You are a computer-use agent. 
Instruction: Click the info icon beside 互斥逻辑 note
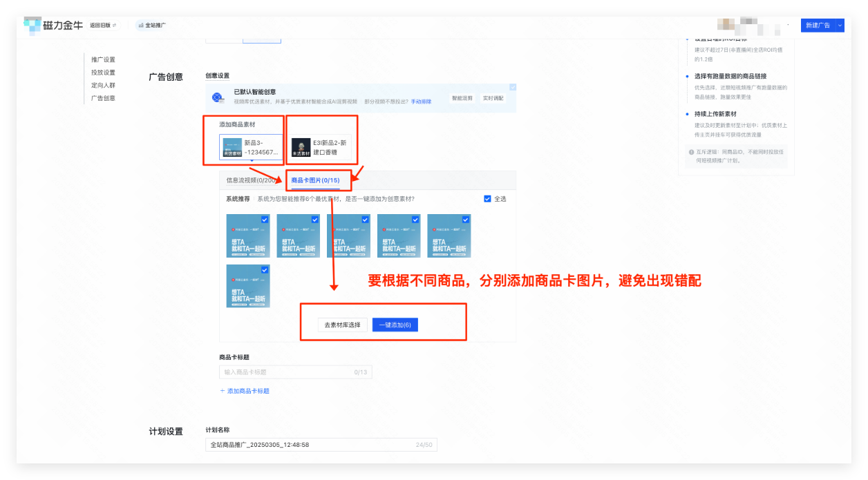[691, 152]
